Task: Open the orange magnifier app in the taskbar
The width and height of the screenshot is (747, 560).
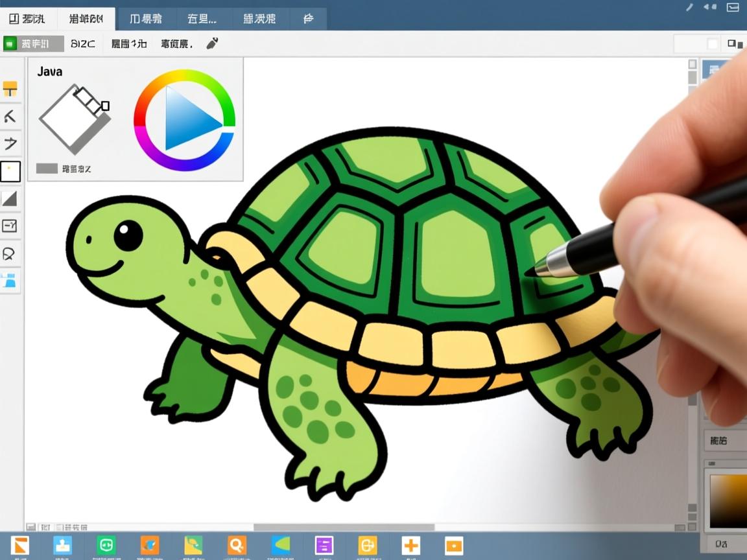Action: coord(237,545)
